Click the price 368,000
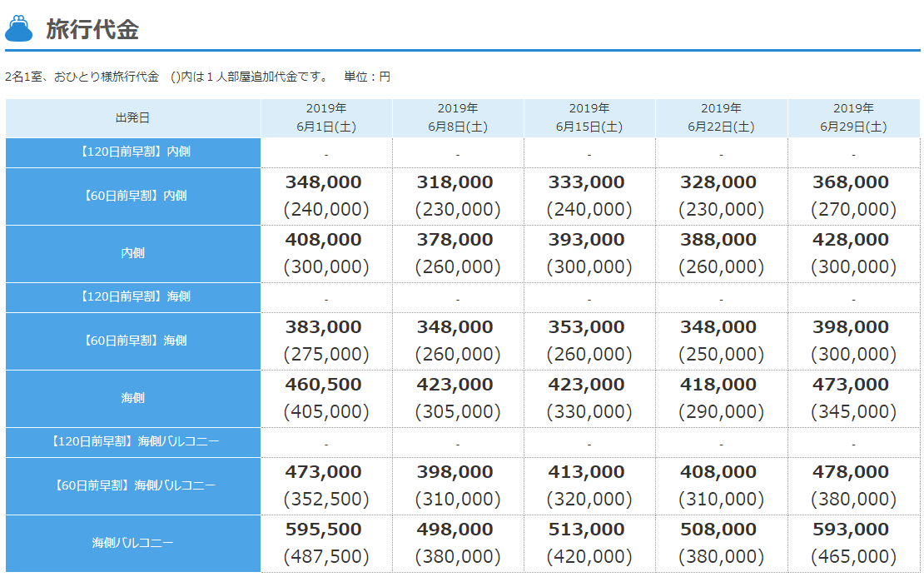 [851, 182]
